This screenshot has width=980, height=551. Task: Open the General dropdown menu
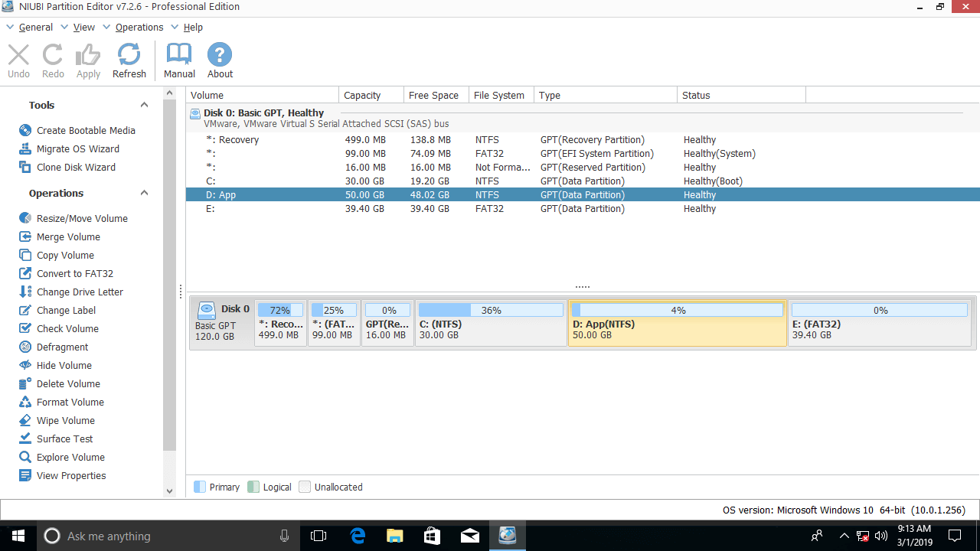pos(35,28)
